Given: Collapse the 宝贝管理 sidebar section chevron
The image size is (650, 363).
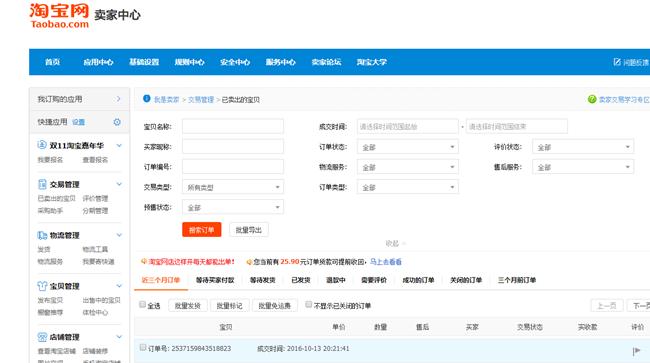Looking at the screenshot, I should pyautogui.click(x=119, y=286).
